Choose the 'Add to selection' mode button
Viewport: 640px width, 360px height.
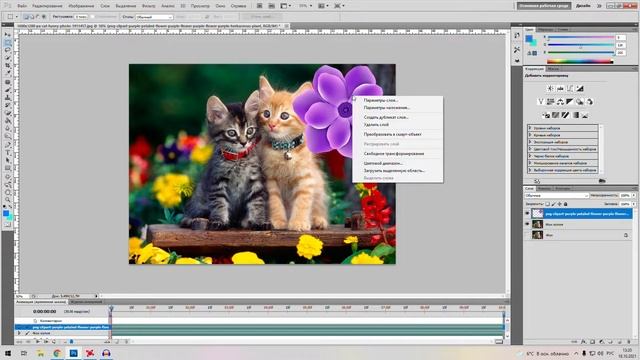[x=32, y=17]
